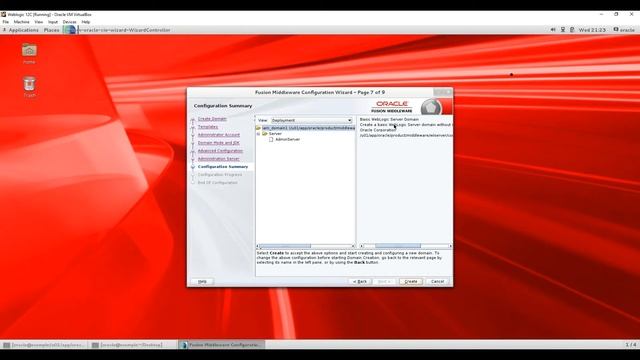Open the Trash desktop icon
The height and width of the screenshot is (360, 640).
coord(29,87)
